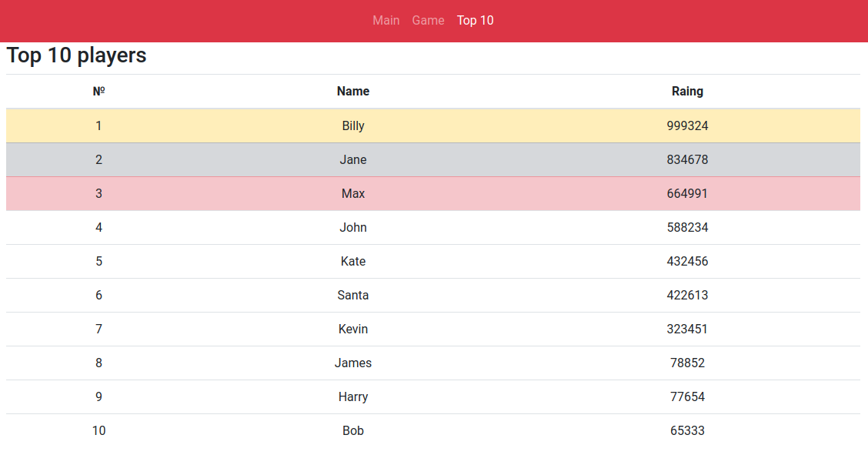Image resolution: width=868 pixels, height=475 pixels.
Task: Select rank cell '2'
Action: coord(98,159)
